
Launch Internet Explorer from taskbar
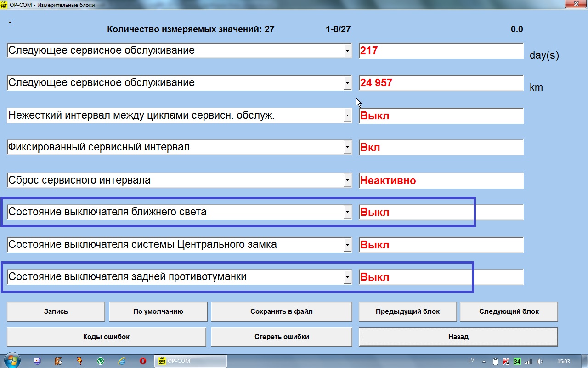[x=122, y=361]
